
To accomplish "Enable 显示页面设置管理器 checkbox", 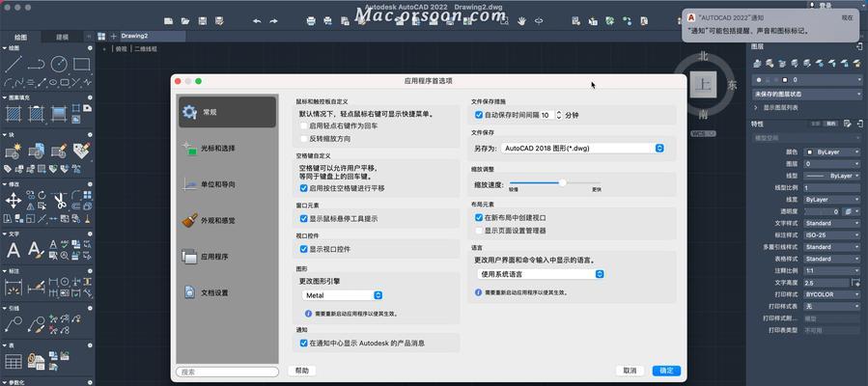I will pyautogui.click(x=480, y=230).
